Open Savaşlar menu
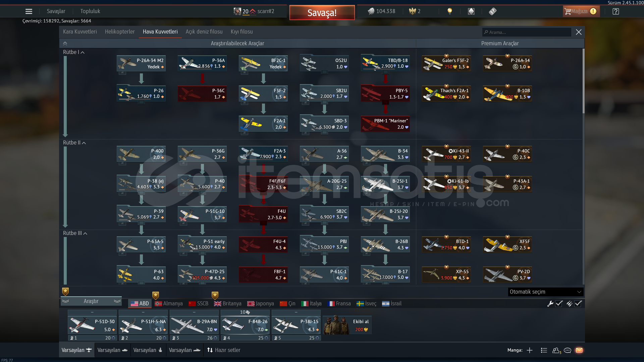This screenshot has height=362, width=644. point(56,11)
